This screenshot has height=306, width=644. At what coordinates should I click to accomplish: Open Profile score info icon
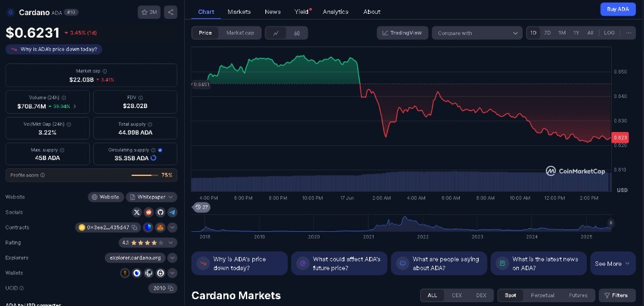pos(43,175)
